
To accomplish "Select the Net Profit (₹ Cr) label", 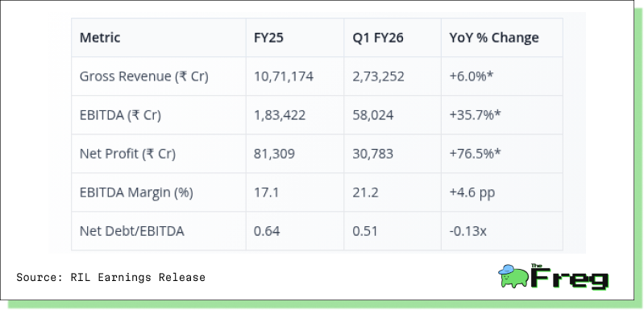I will (127, 154).
